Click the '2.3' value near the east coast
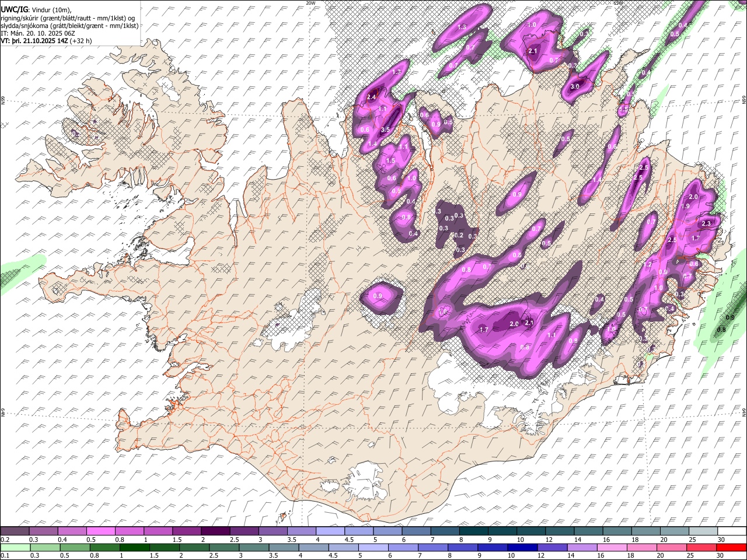This screenshot has width=747, height=560. (706, 223)
